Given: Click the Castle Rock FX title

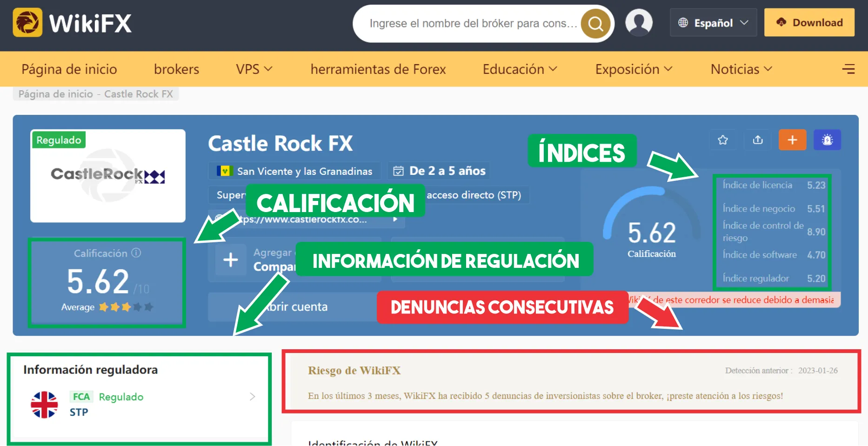Looking at the screenshot, I should coord(280,143).
